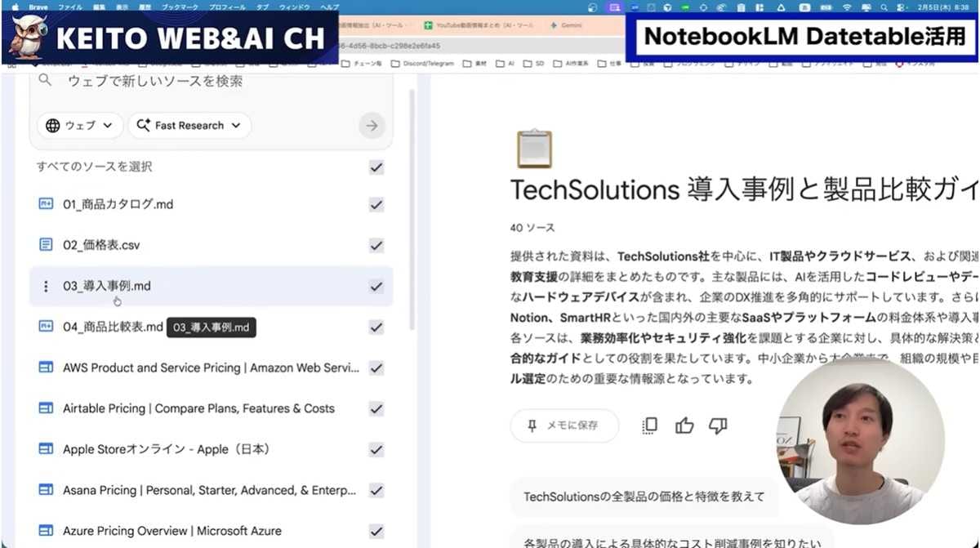The width and height of the screenshot is (980, 548).
Task: Give a thumbs up on the summary
Action: pos(684,425)
